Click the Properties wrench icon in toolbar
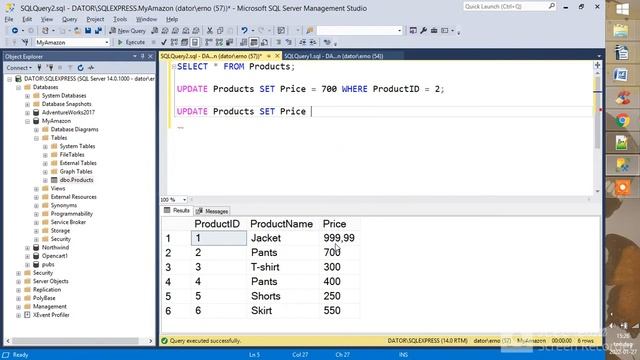 (x=424, y=31)
